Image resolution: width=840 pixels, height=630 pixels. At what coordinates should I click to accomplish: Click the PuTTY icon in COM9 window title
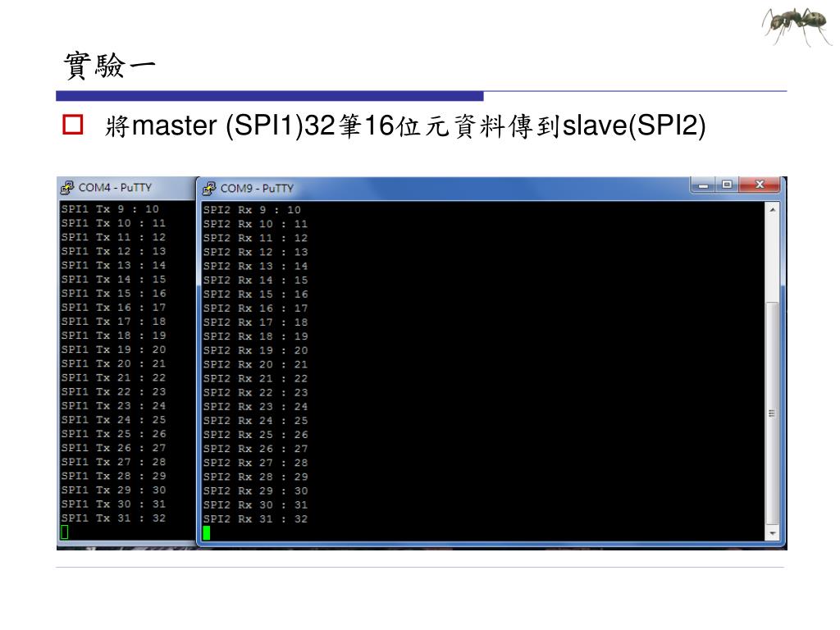(x=209, y=188)
